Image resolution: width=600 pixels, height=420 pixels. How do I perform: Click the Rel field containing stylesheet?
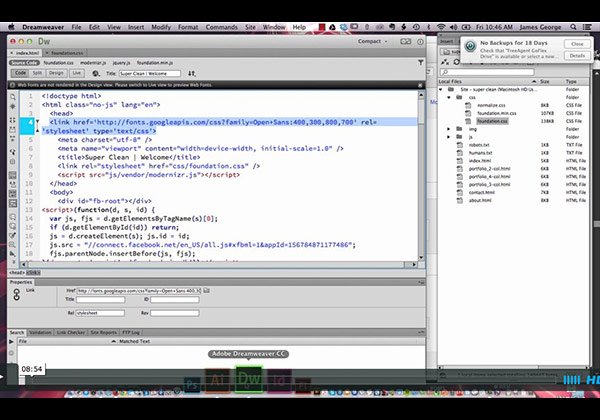coord(100,313)
